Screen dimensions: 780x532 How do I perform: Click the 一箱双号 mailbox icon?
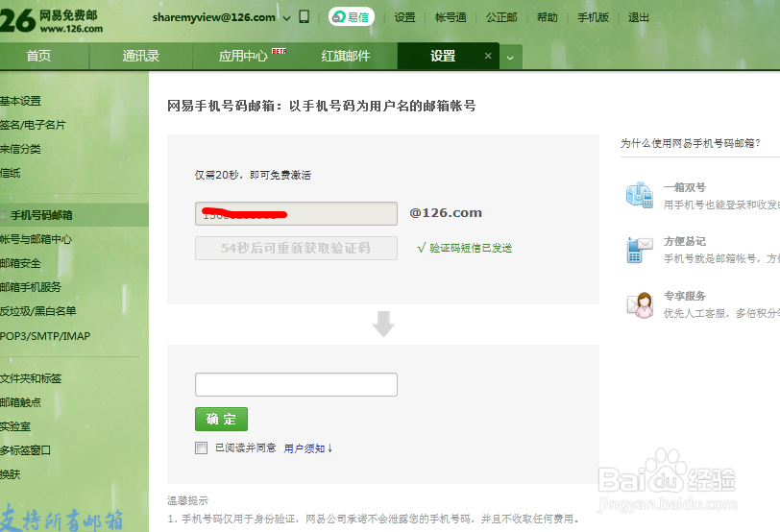(639, 195)
